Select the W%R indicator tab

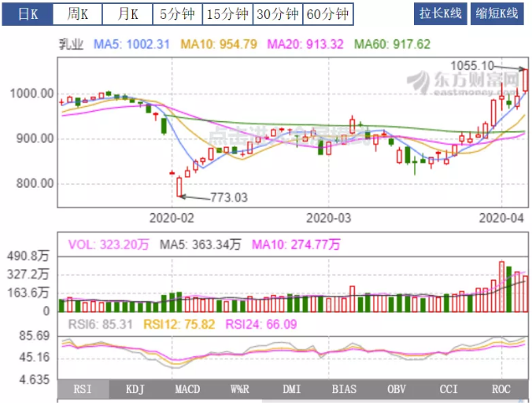pyautogui.click(x=239, y=389)
